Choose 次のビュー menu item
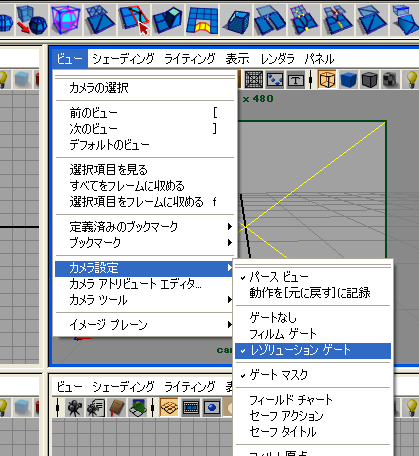 pos(144,129)
